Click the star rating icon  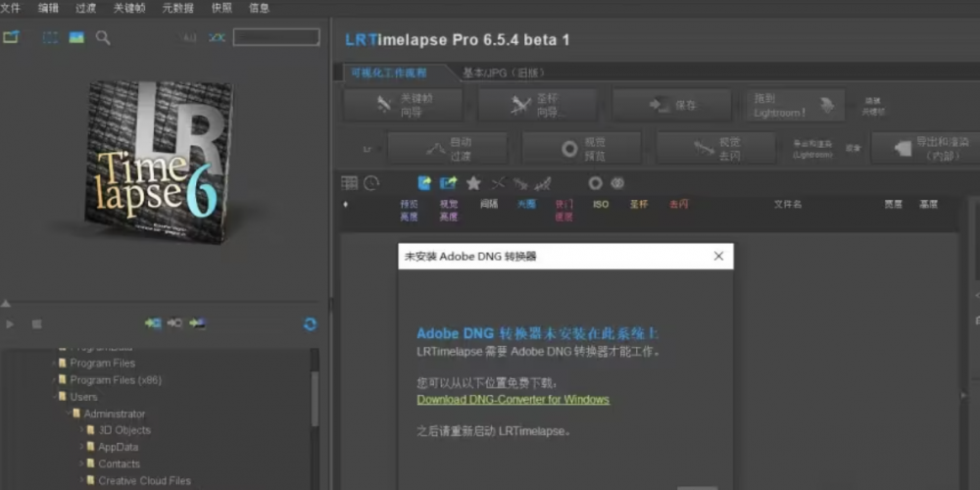coord(473,183)
